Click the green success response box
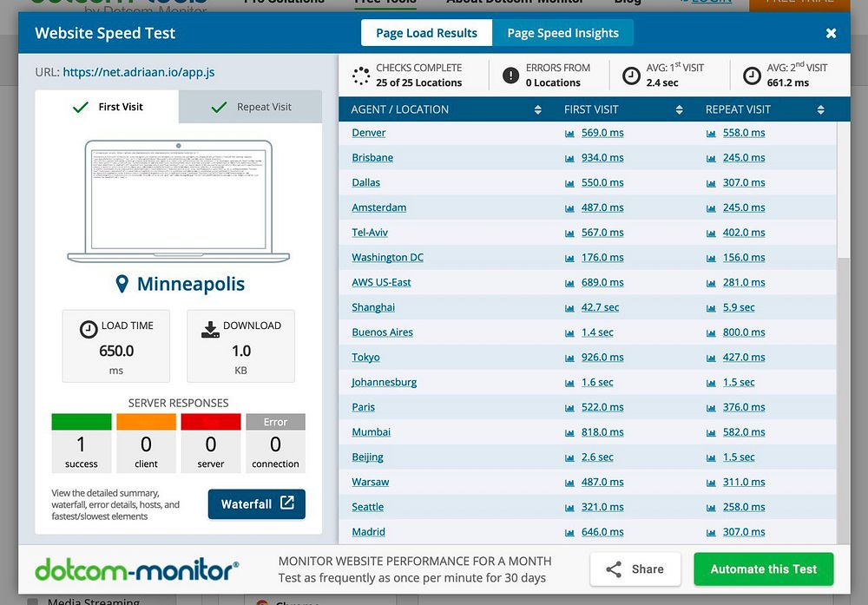 (x=82, y=444)
